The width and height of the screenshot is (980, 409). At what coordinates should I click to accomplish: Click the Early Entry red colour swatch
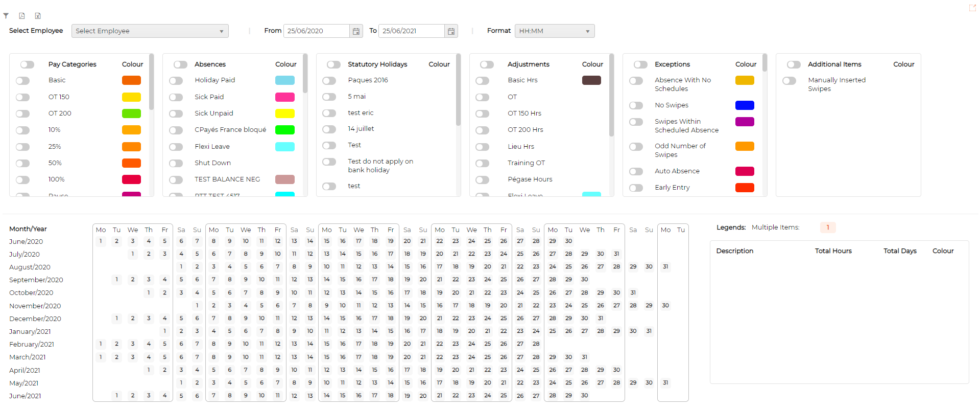pyautogui.click(x=745, y=188)
